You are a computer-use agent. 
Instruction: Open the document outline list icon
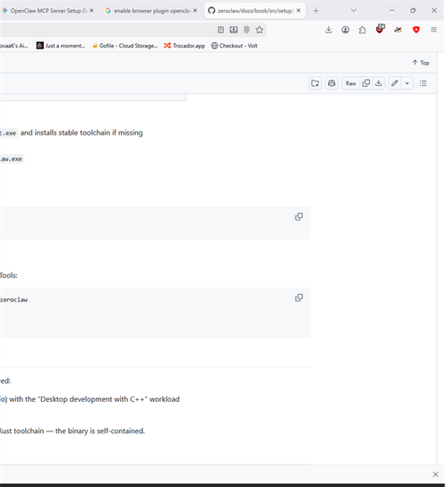(423, 83)
